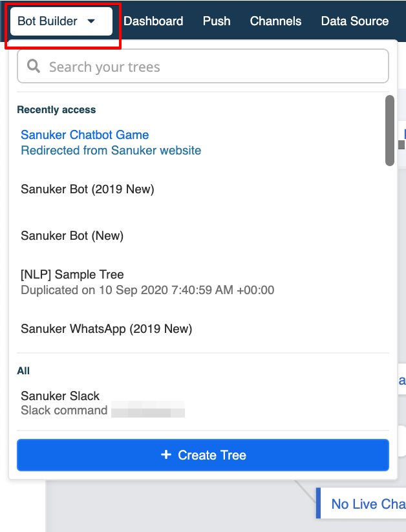
Task: Select the Sanuker Slack tree
Action: pyautogui.click(x=60, y=396)
